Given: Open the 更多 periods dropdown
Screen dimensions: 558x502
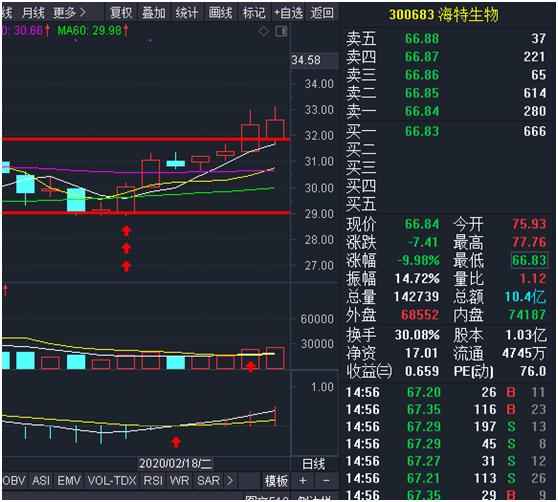Looking at the screenshot, I should (x=69, y=13).
